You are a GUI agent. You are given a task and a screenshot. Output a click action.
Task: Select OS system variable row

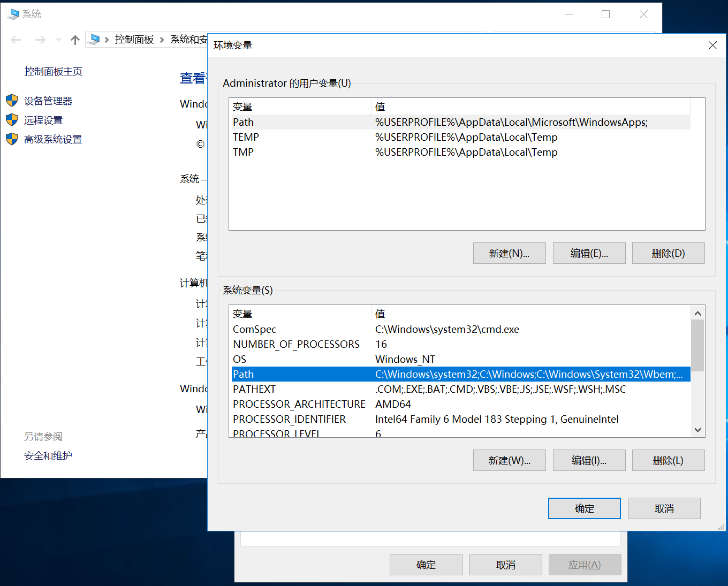click(461, 359)
